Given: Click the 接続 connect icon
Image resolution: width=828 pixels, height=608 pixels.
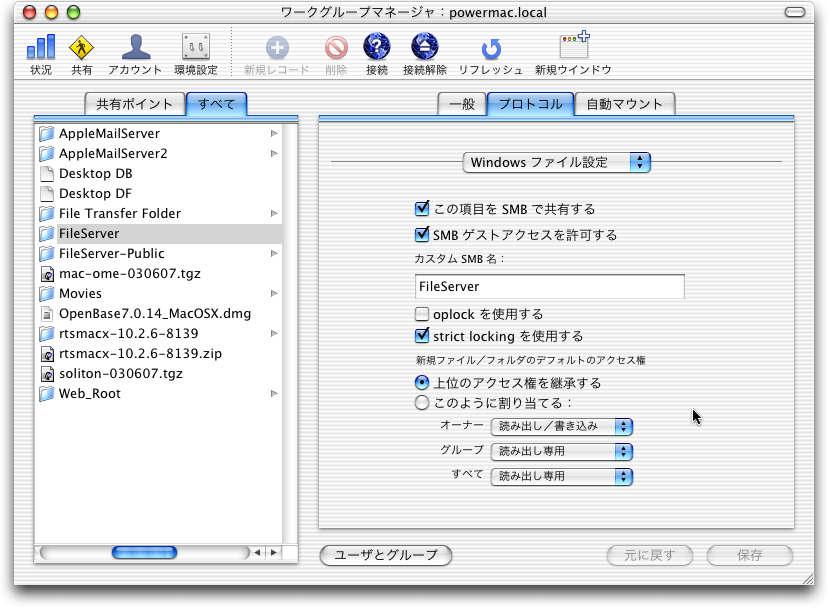Looking at the screenshot, I should coord(377,48).
